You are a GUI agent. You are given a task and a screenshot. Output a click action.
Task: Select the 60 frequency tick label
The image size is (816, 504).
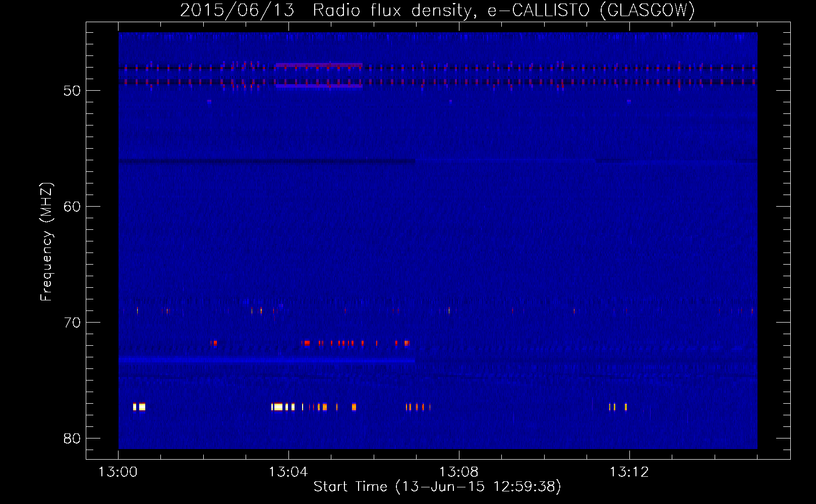pyautogui.click(x=73, y=207)
